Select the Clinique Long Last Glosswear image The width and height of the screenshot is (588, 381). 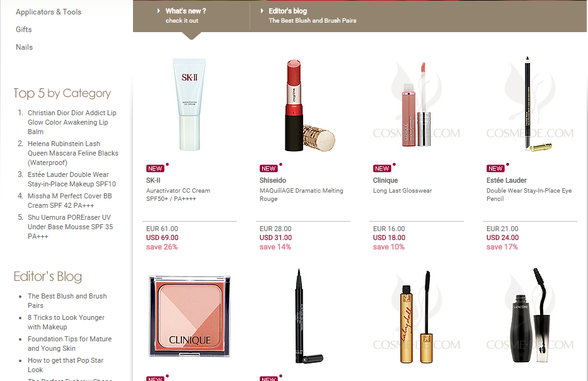[416, 104]
